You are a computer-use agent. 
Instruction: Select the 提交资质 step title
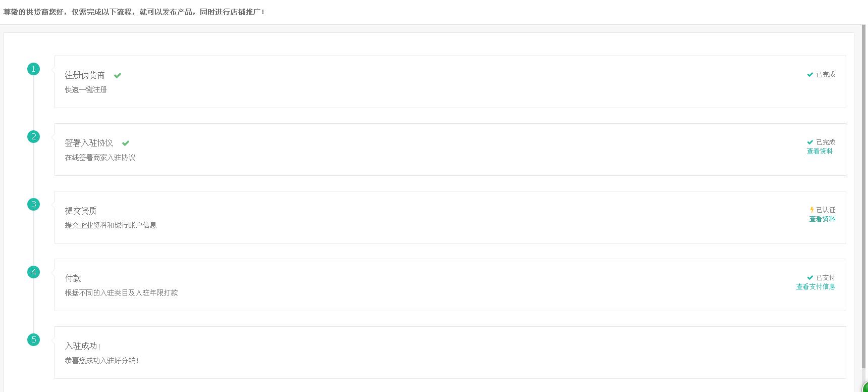[x=81, y=211]
